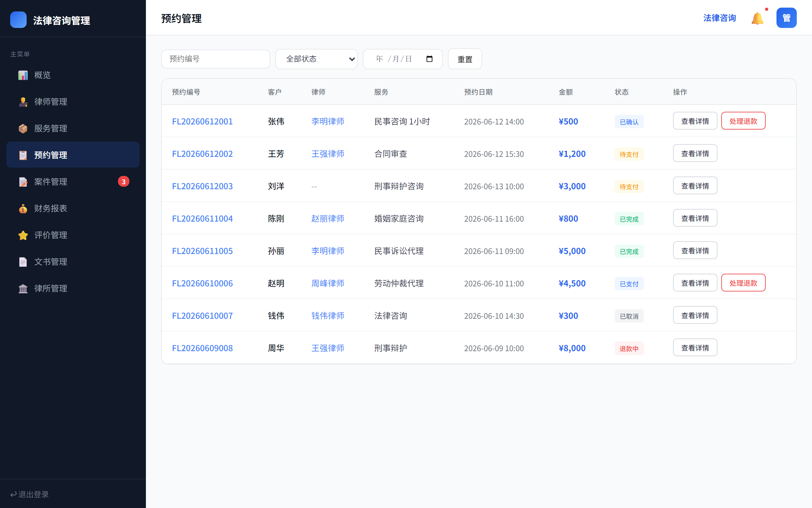This screenshot has height=508, width=812.
Task: Click lawyer 钱伟律师
Action: (327, 316)
